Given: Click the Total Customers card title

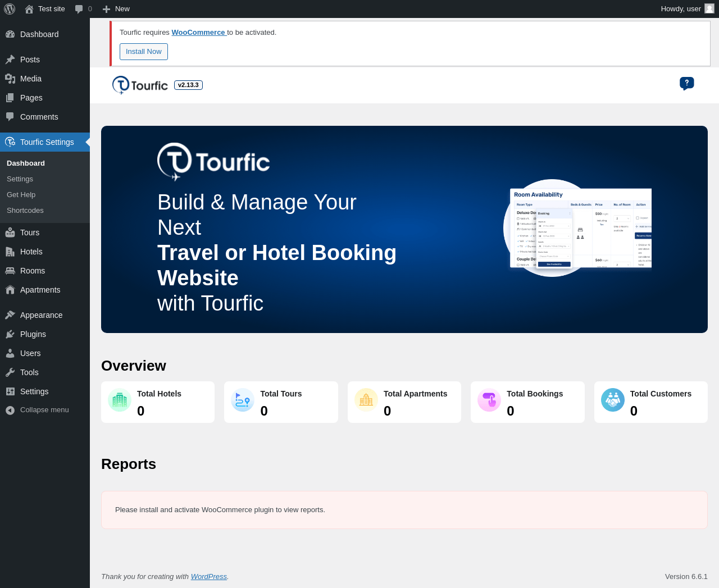Looking at the screenshot, I should coord(661,394).
